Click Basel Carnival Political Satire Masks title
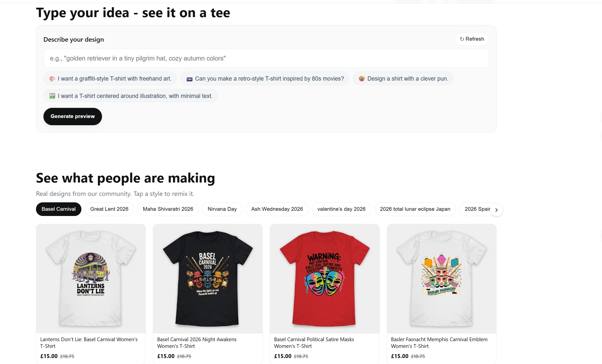This screenshot has height=364, width=602. pyautogui.click(x=314, y=342)
